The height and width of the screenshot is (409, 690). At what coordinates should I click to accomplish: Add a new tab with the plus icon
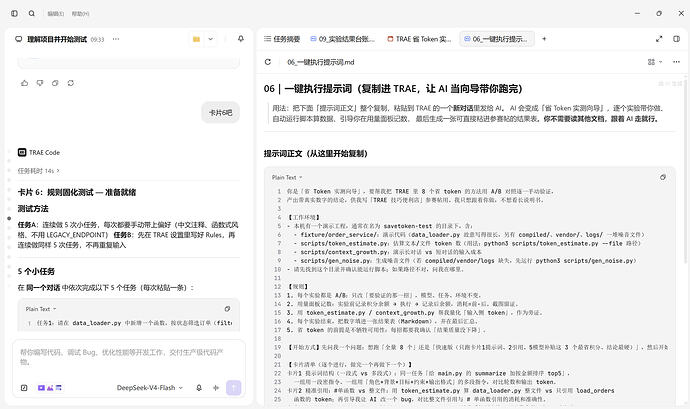544,39
